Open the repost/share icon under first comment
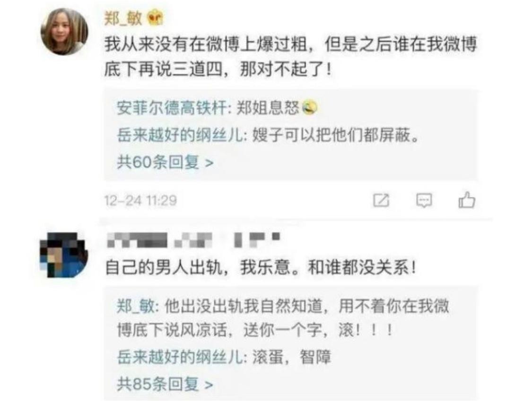This screenshot has width=532, height=401. pos(381,200)
